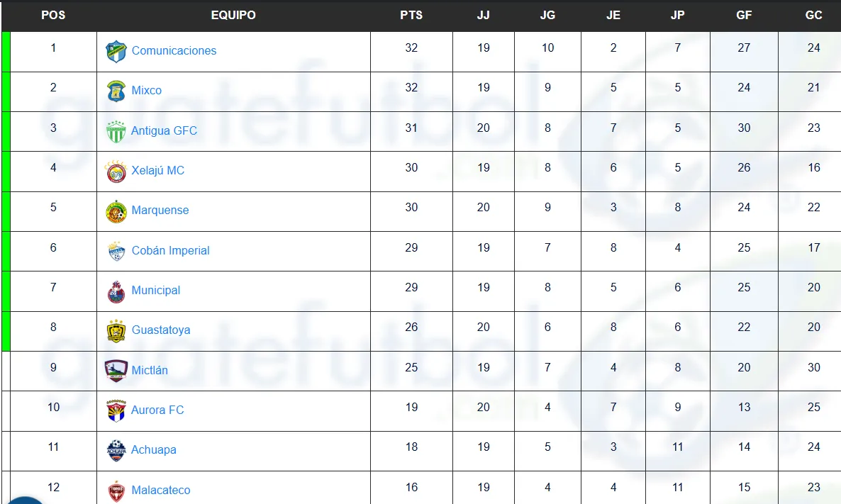Click the Mictlán team crest icon
Viewport: 841px width, 504px height.
click(x=116, y=370)
